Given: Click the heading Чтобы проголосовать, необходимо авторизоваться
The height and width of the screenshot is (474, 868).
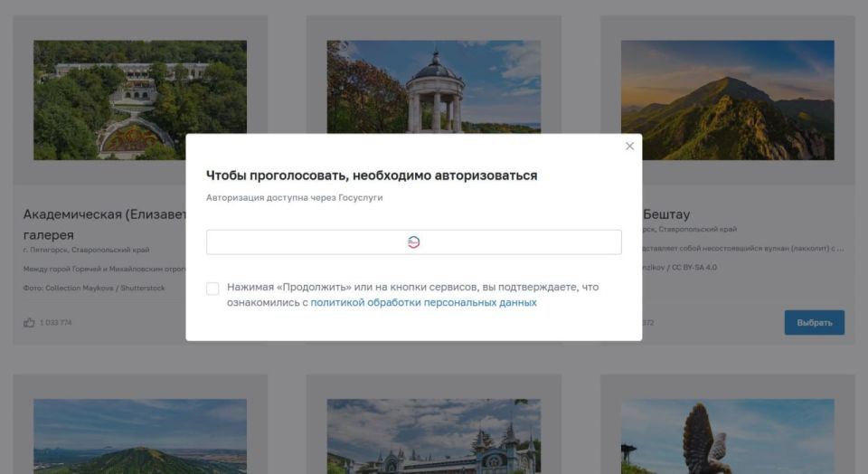Looking at the screenshot, I should point(372,175).
